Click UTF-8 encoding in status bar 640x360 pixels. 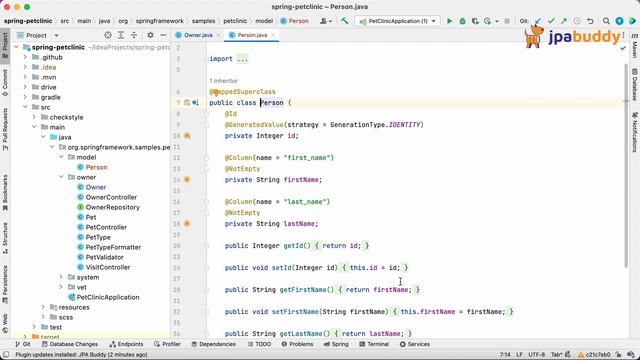tap(537, 354)
